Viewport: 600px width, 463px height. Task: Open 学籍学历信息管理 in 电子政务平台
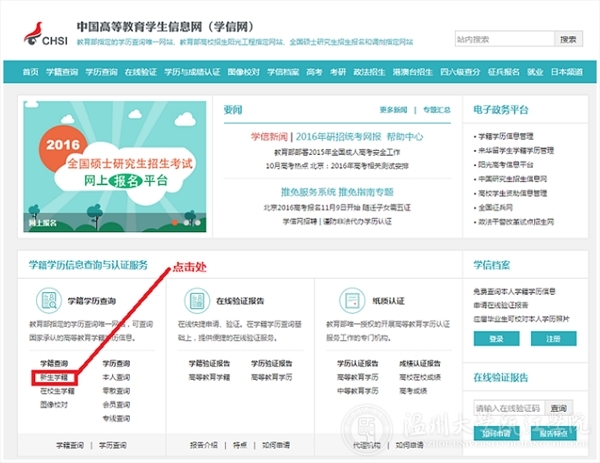[505, 136]
